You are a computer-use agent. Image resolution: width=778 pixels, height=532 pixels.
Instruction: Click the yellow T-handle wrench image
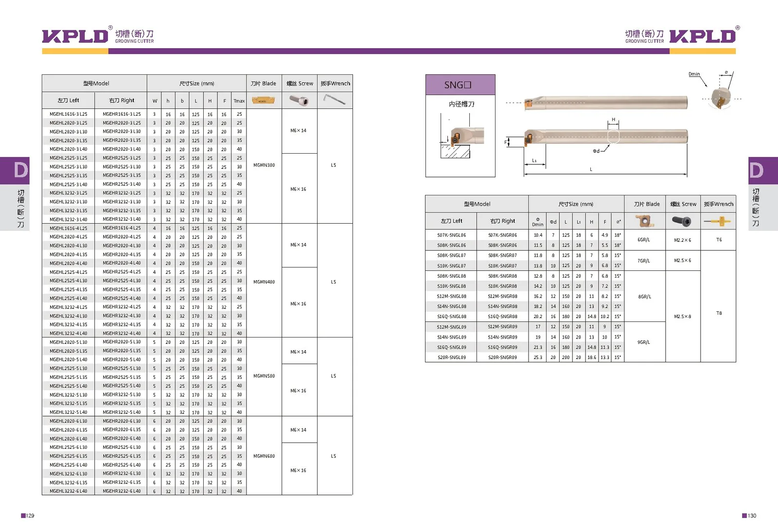718,222
